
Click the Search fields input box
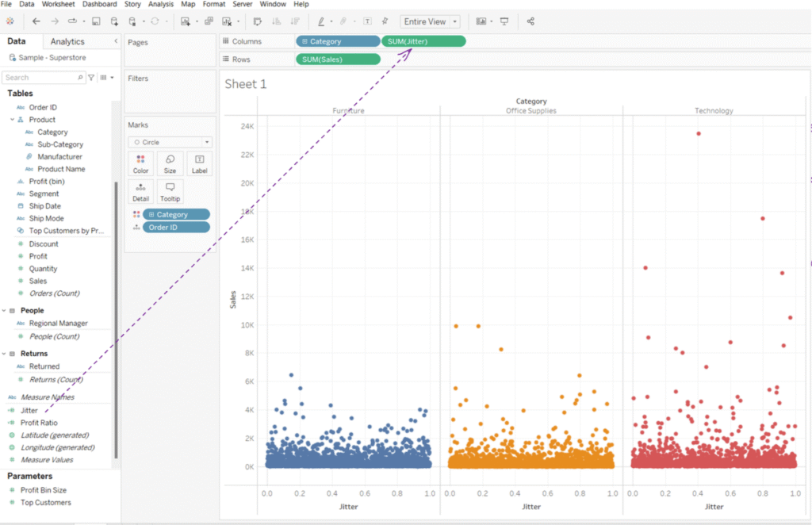pos(40,78)
